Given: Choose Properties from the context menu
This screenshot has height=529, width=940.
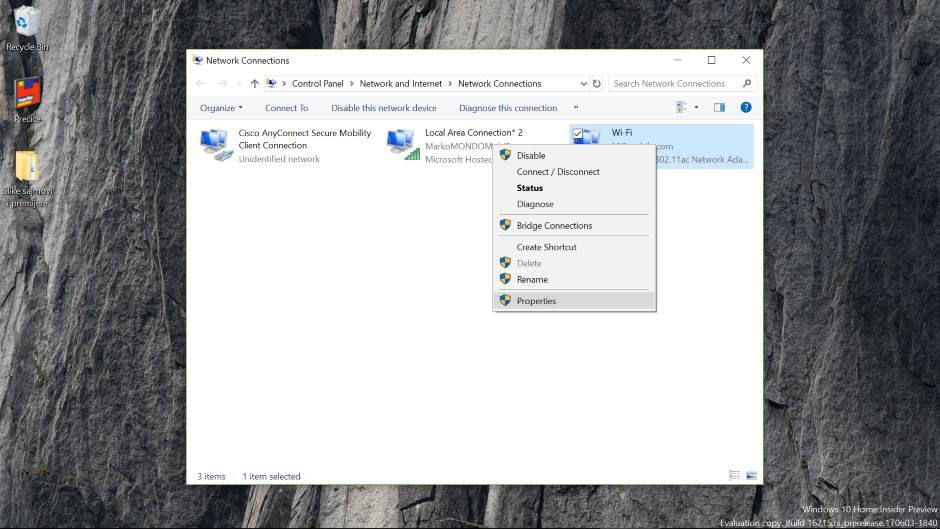Looking at the screenshot, I should 536,301.
